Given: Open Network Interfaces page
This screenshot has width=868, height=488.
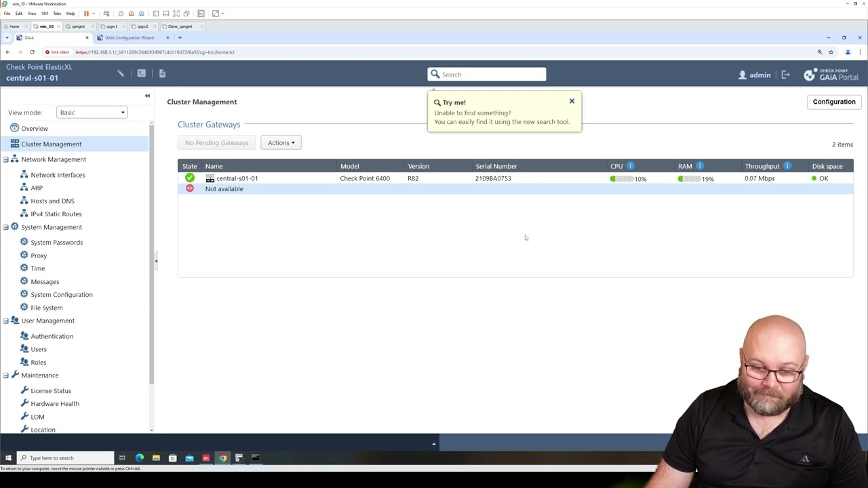Looking at the screenshot, I should coord(58,175).
